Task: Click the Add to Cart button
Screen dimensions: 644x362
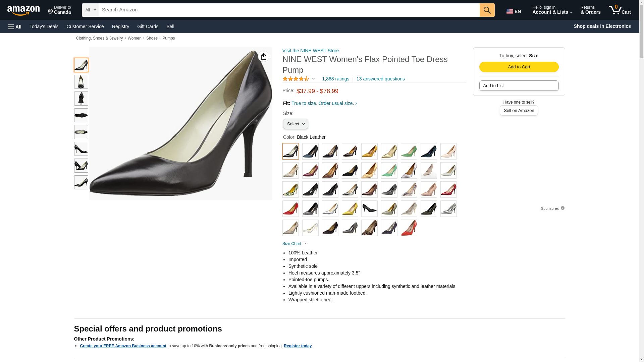Action: point(519,67)
